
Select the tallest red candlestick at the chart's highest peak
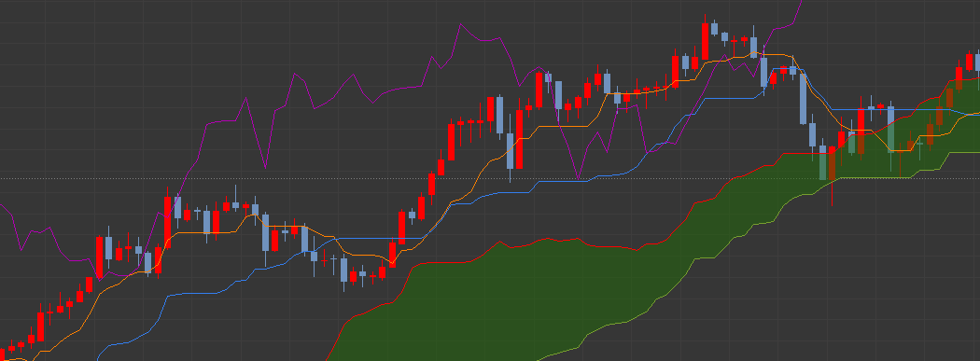[705, 41]
